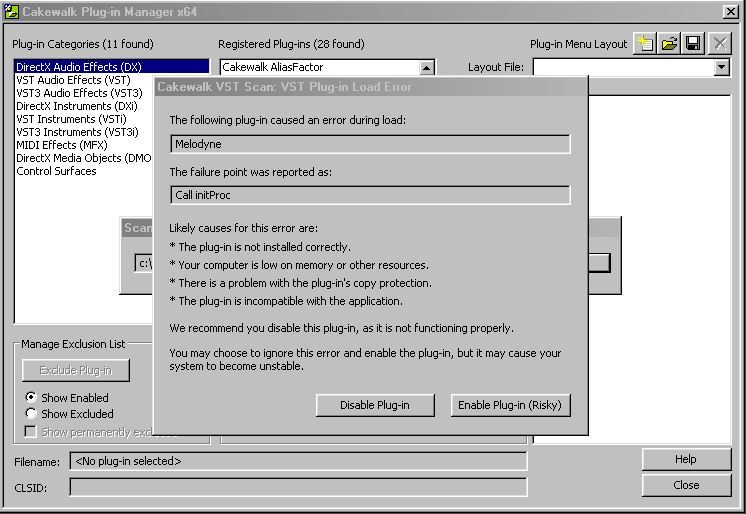Open the Layout File dropdown

coord(722,67)
